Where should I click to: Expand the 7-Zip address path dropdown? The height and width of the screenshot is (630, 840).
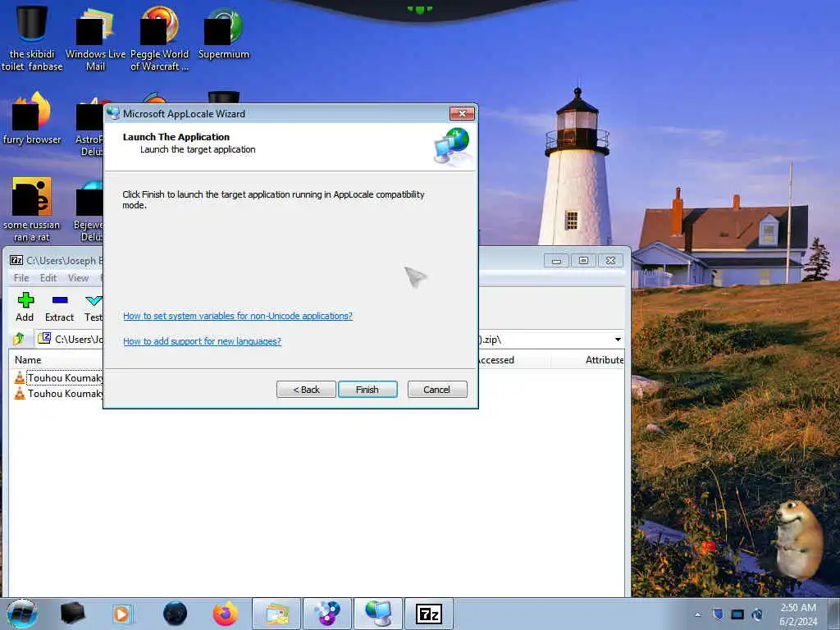[618, 340]
